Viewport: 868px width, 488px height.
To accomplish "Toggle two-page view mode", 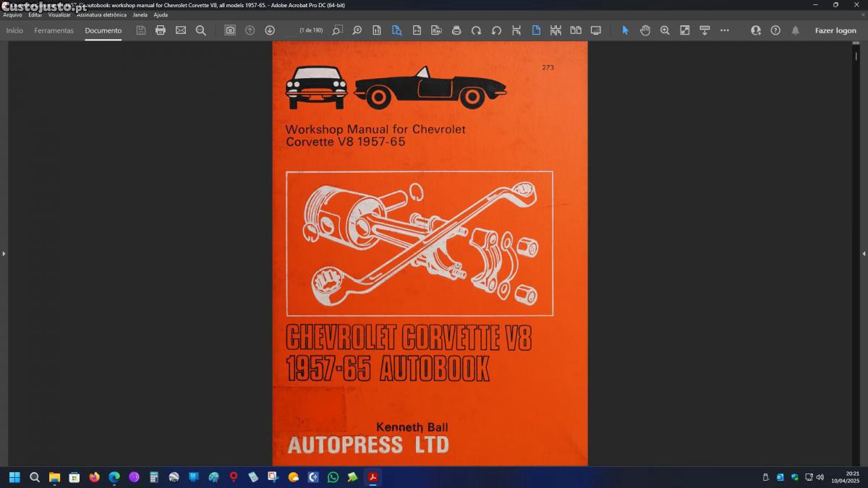I will click(576, 30).
